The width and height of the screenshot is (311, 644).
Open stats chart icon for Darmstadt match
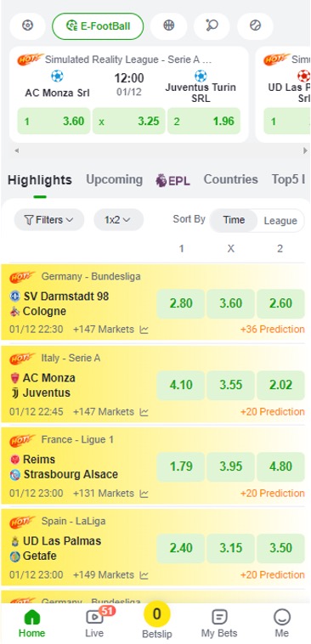[x=144, y=330]
